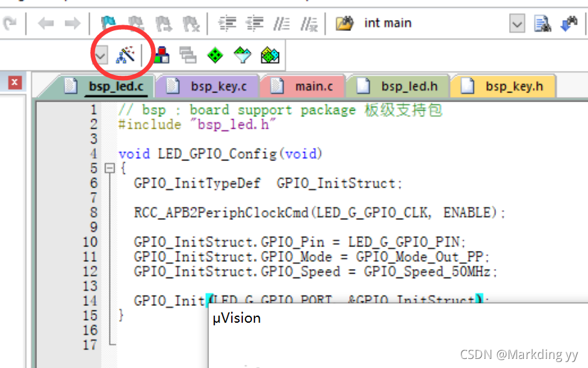Open Manage Multi-Project Workspace icon
Screen dimensions: 588x368
click(x=188, y=55)
